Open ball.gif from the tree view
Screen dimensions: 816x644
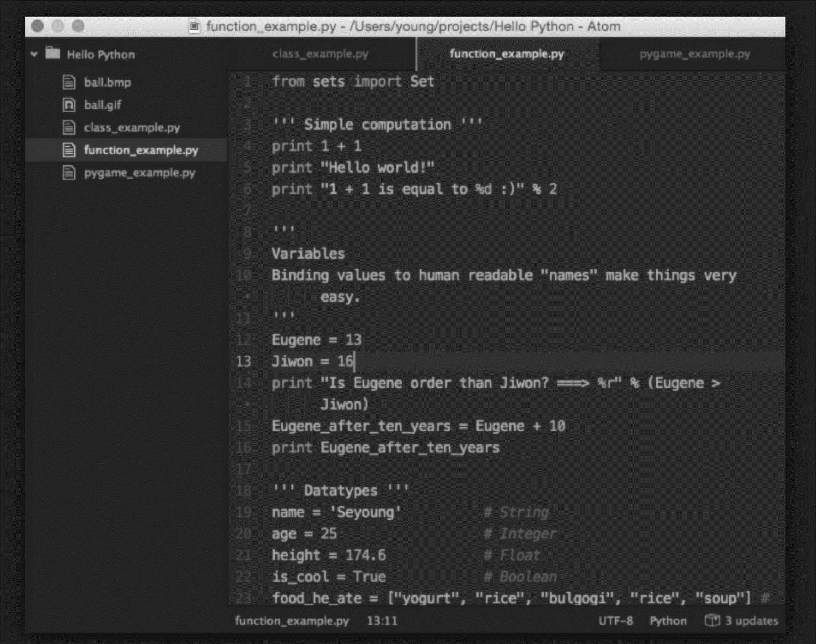point(103,105)
